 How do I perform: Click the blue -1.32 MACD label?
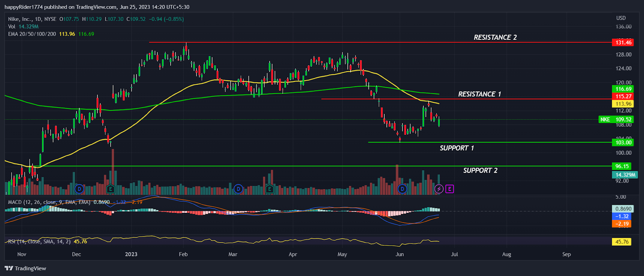click(622, 216)
